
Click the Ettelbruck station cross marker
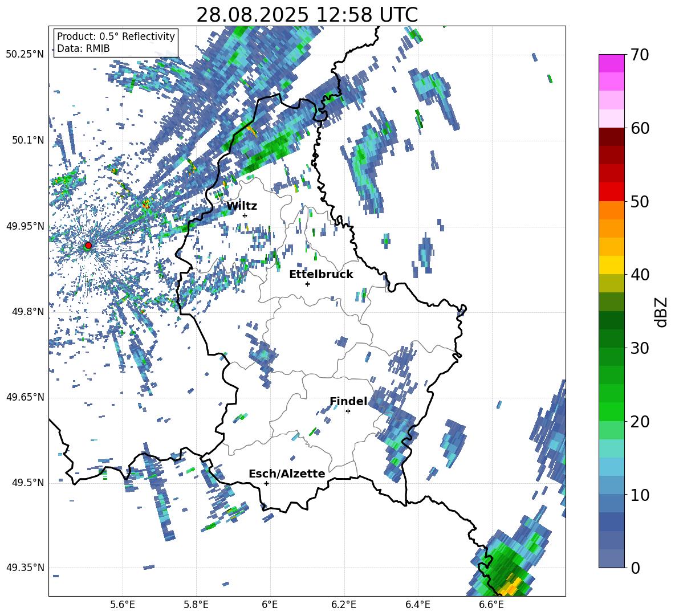click(x=307, y=284)
